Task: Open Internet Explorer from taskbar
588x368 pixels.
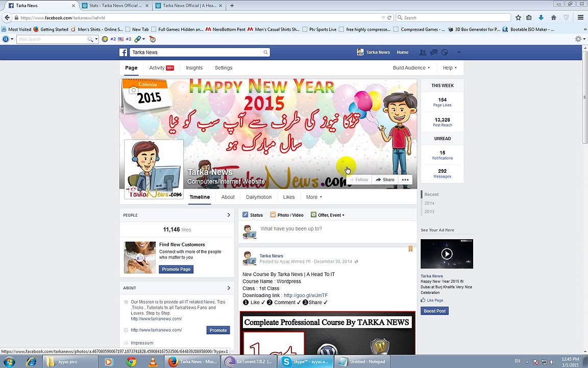Action: (x=32, y=362)
